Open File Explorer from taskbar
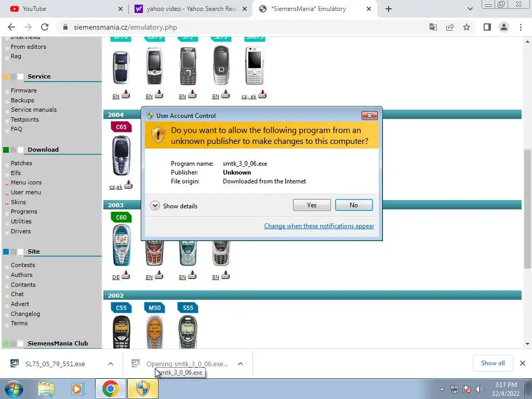 pos(46,389)
